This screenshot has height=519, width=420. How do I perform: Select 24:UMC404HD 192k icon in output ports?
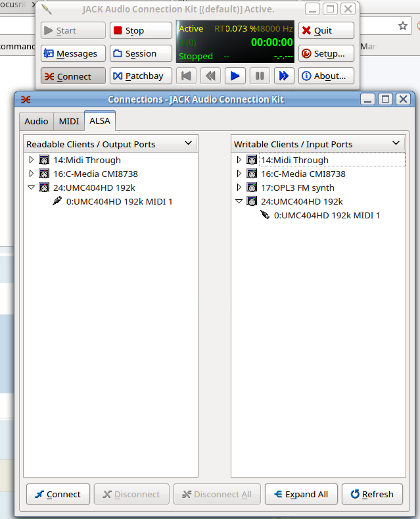tap(44, 187)
